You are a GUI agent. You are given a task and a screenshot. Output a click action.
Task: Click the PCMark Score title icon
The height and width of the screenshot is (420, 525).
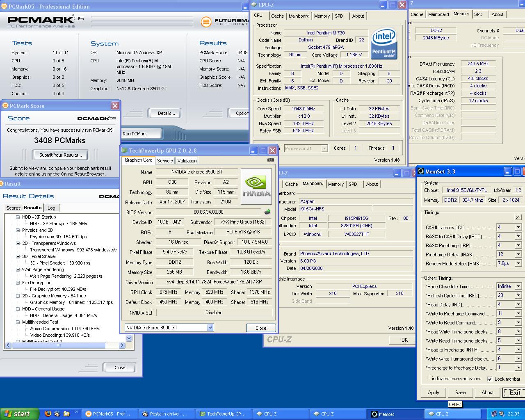coord(5,106)
